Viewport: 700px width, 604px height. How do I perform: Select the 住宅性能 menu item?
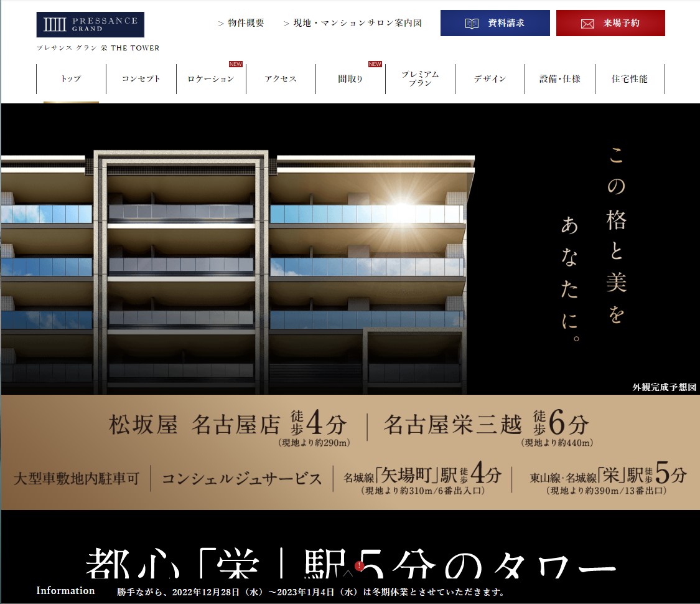[x=630, y=79]
